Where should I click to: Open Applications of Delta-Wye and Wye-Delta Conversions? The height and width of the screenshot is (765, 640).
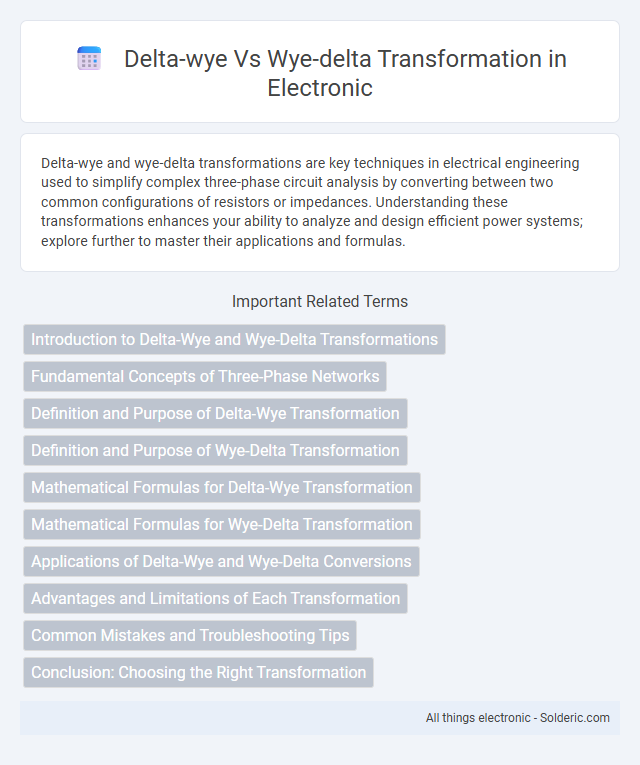[221, 562]
